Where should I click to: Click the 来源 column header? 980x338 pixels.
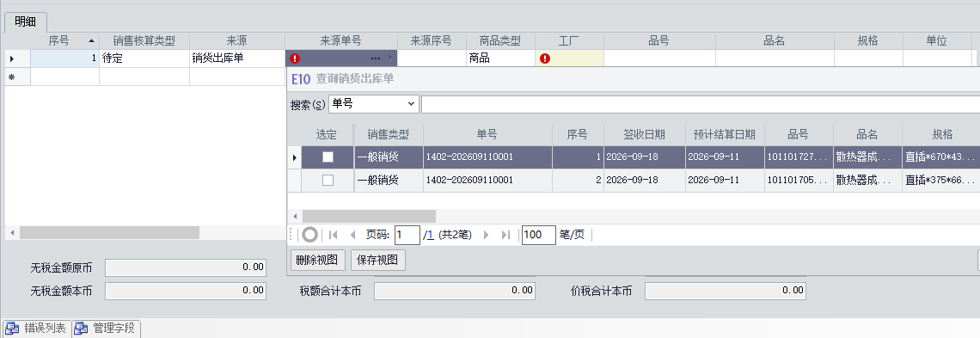pos(237,40)
